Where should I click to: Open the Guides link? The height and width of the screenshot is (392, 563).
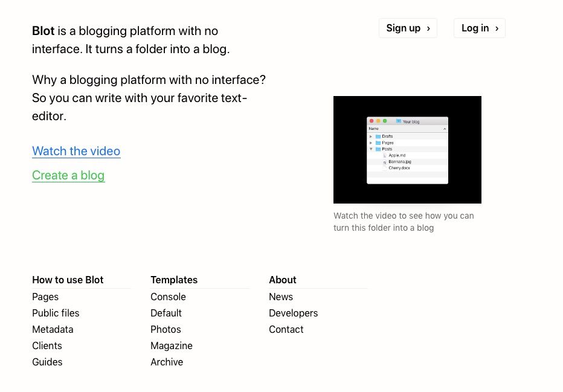47,362
